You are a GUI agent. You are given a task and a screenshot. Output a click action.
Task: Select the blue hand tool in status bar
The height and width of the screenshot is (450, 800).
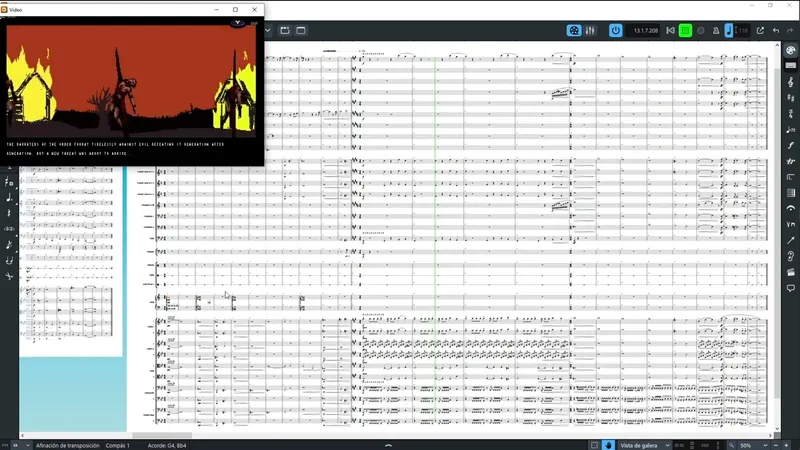click(x=608, y=445)
